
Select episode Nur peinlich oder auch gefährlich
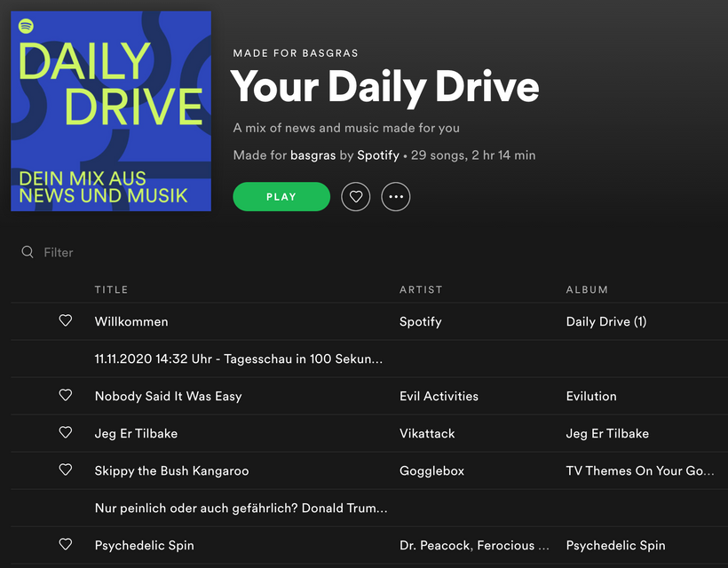coord(241,509)
